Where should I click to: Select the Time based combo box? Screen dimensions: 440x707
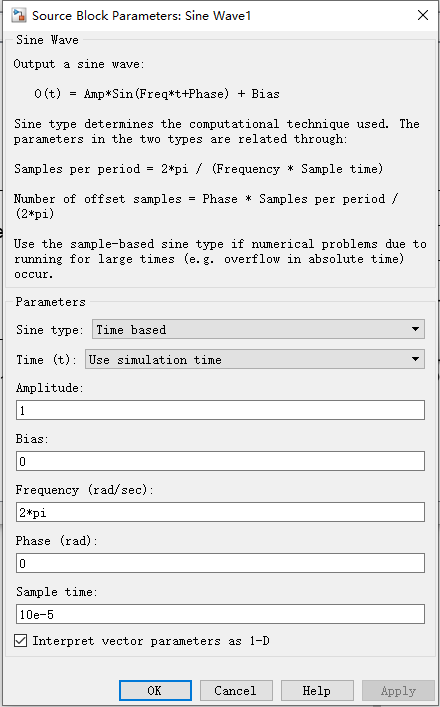click(258, 330)
